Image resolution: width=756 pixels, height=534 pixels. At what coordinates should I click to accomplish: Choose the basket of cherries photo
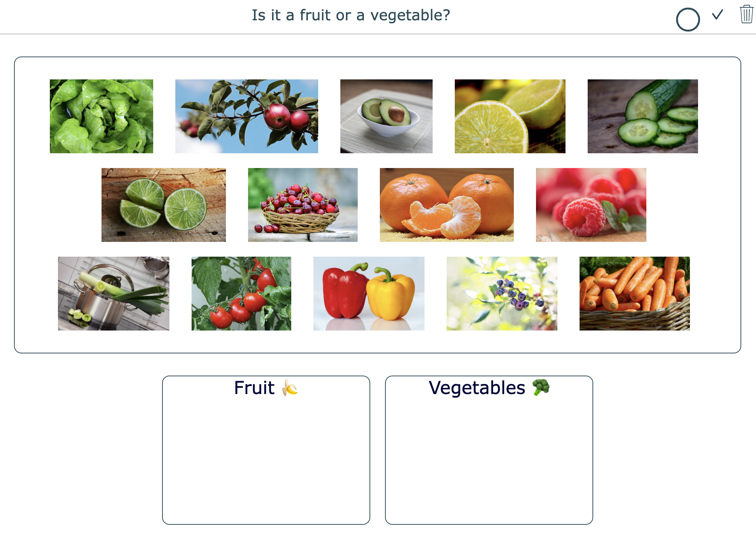click(303, 205)
